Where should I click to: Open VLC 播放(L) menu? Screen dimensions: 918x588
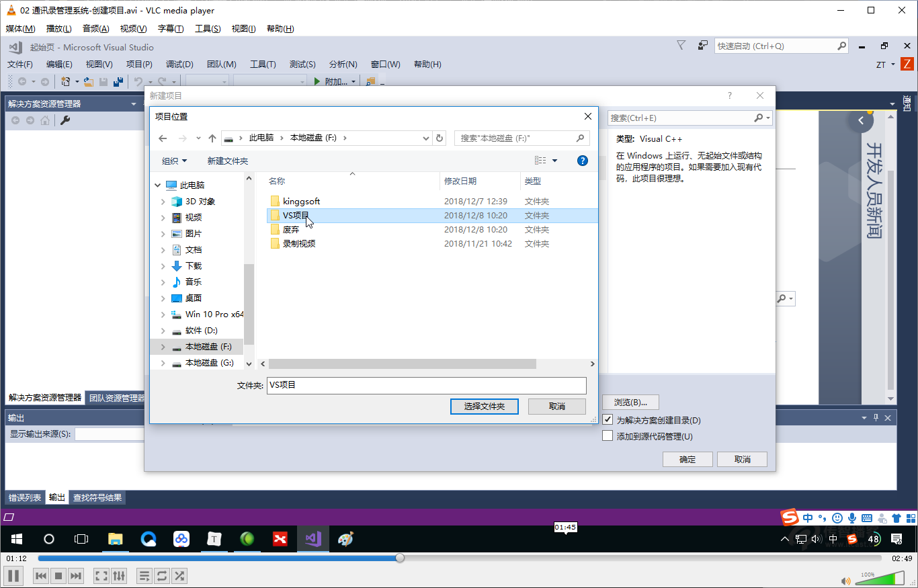point(58,28)
